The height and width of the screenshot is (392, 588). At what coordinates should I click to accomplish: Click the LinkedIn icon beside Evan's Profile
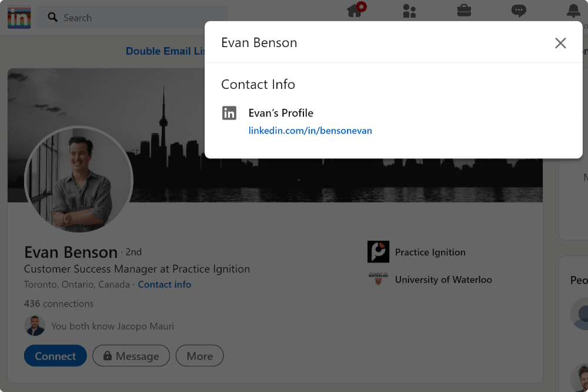(229, 113)
